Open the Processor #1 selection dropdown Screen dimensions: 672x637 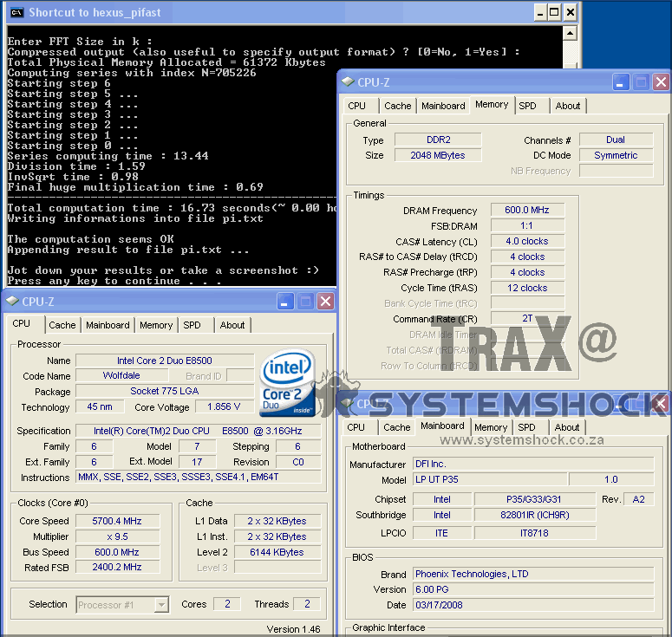pyautogui.click(x=161, y=604)
